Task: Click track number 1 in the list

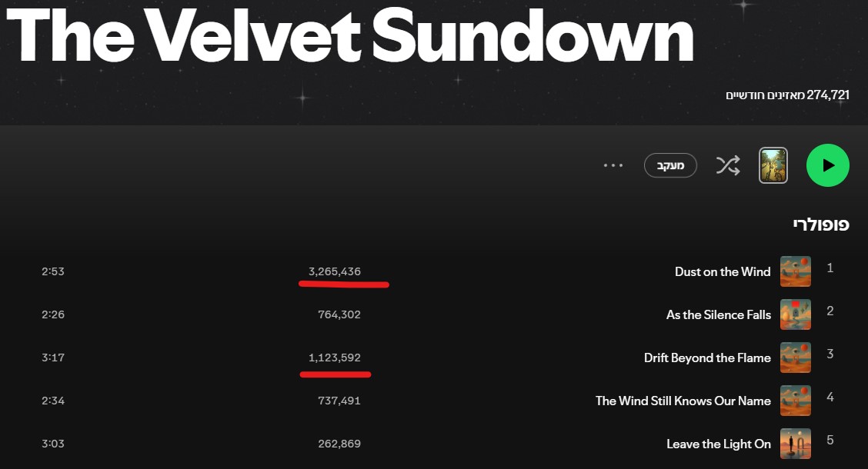Action: point(830,268)
